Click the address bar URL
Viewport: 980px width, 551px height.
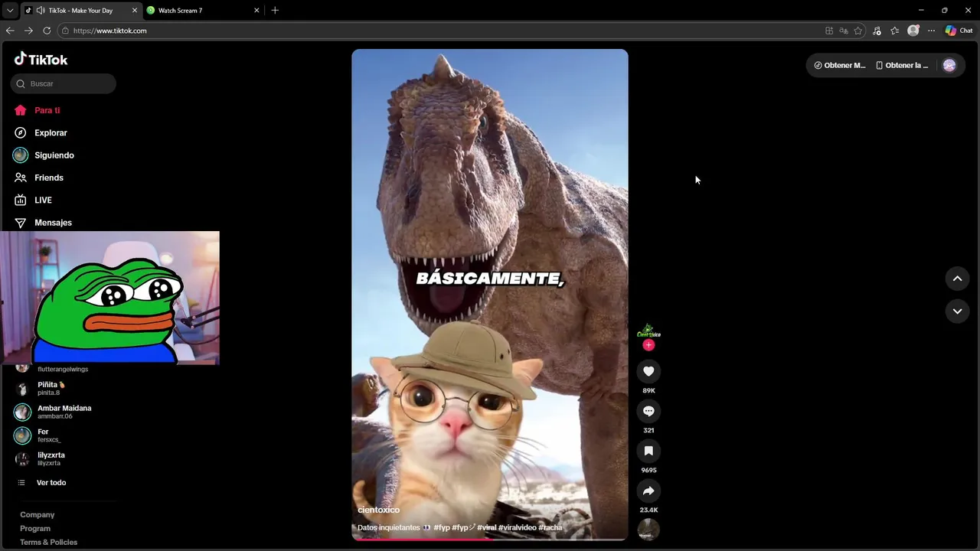coord(110,31)
